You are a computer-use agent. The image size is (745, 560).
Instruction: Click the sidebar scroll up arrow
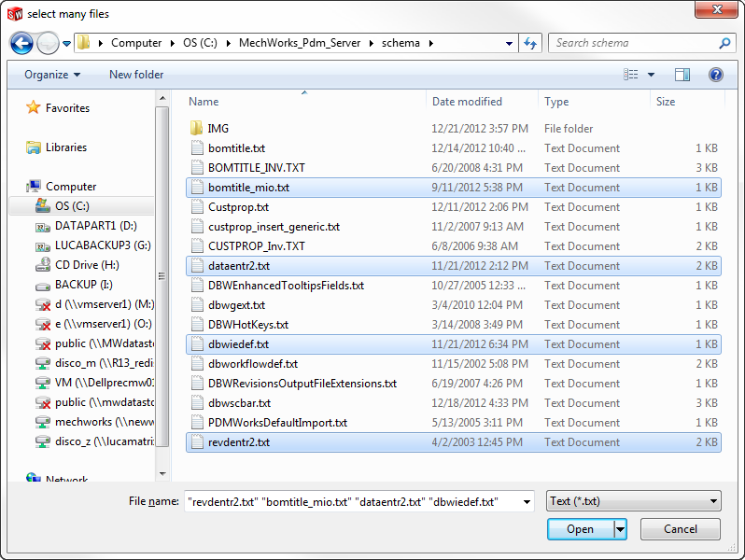click(x=162, y=98)
